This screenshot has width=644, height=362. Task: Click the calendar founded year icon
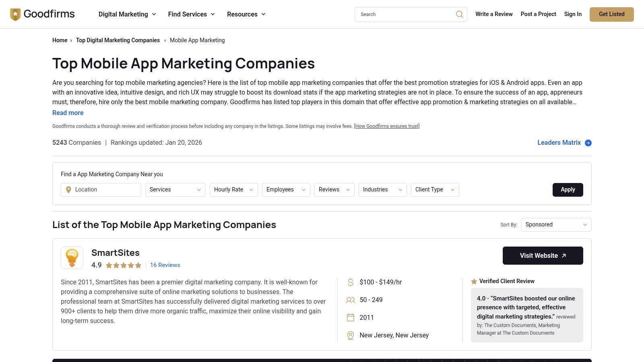point(351,318)
